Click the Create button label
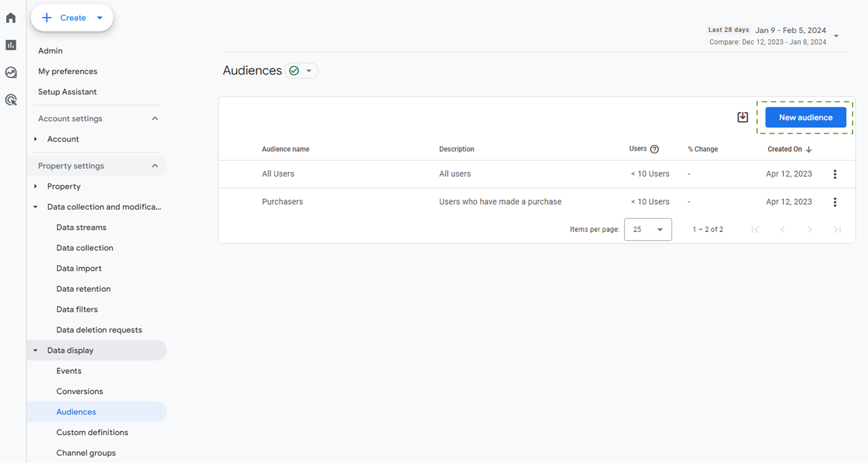Viewport: 868px width, 463px height. (73, 18)
